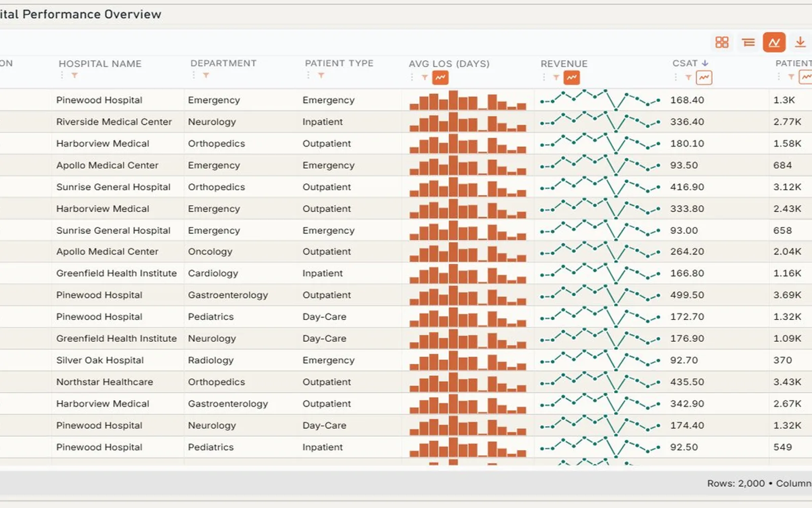Toggle sparkline chart for Avg LOS column
Viewport: 812px width, 508px height.
pyautogui.click(x=440, y=78)
